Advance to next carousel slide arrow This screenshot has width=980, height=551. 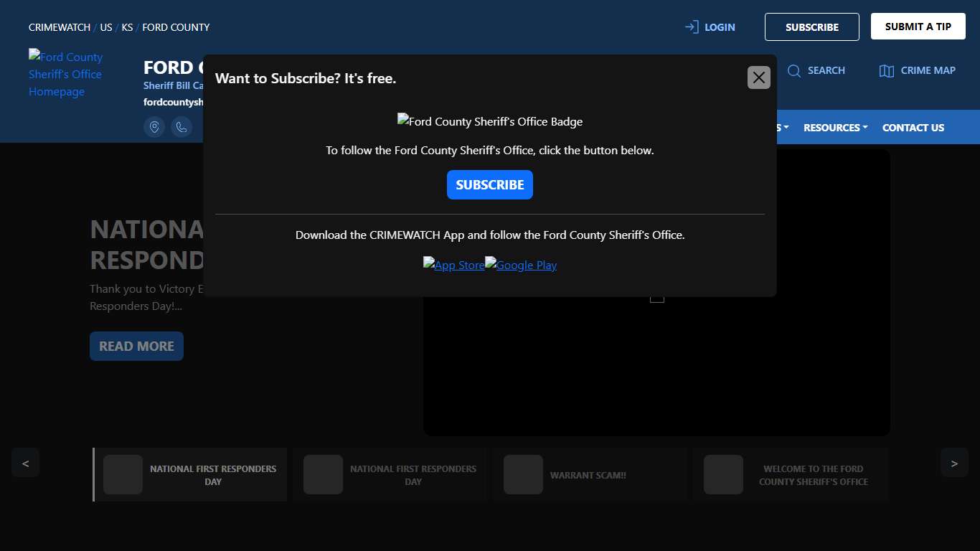(954, 463)
